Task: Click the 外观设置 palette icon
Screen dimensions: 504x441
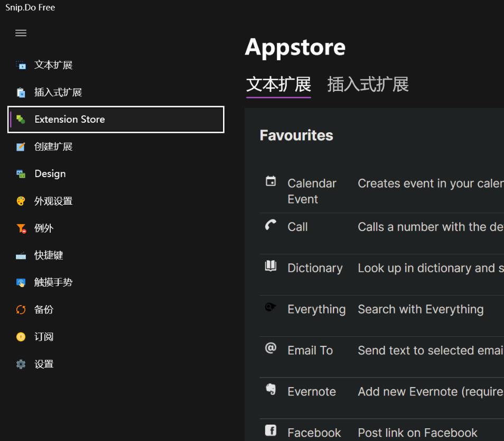Action: tap(21, 201)
